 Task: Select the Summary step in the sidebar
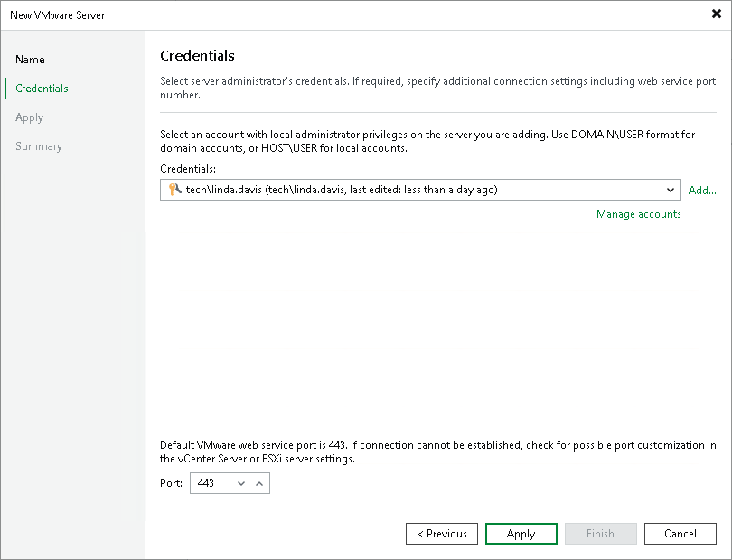[39, 145]
